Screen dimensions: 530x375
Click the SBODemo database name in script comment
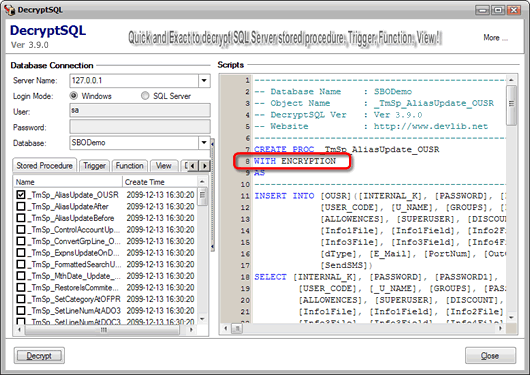coord(393,92)
